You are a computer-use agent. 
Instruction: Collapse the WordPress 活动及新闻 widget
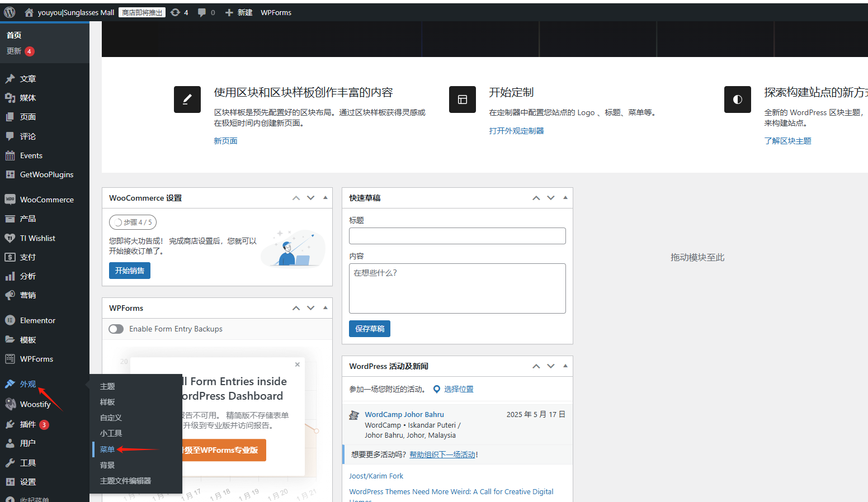click(x=565, y=366)
